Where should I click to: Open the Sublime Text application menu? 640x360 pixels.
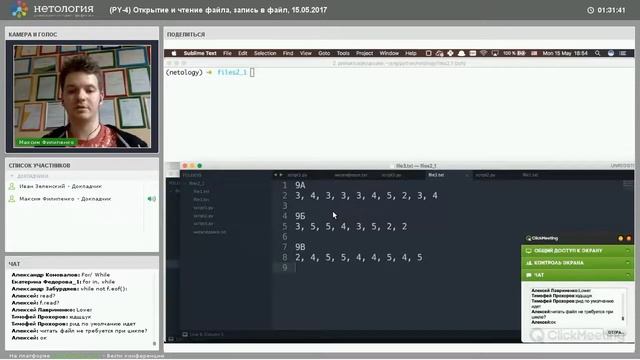pyautogui.click(x=200, y=53)
